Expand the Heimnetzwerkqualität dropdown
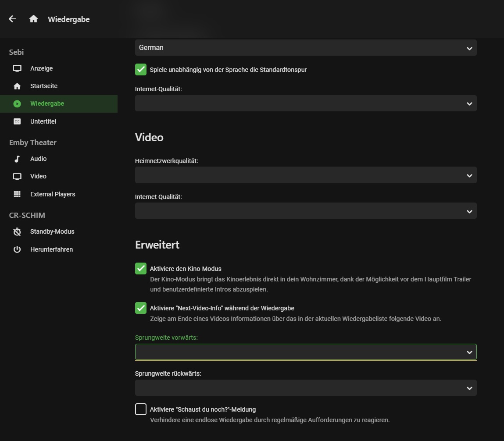Viewport: 504px width, 441px height. pyautogui.click(x=305, y=175)
